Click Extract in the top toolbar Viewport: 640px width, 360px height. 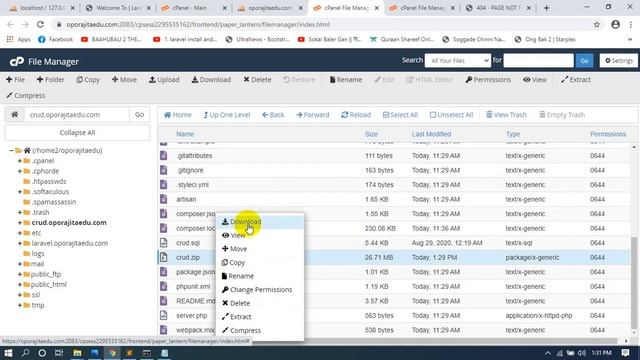coord(576,80)
